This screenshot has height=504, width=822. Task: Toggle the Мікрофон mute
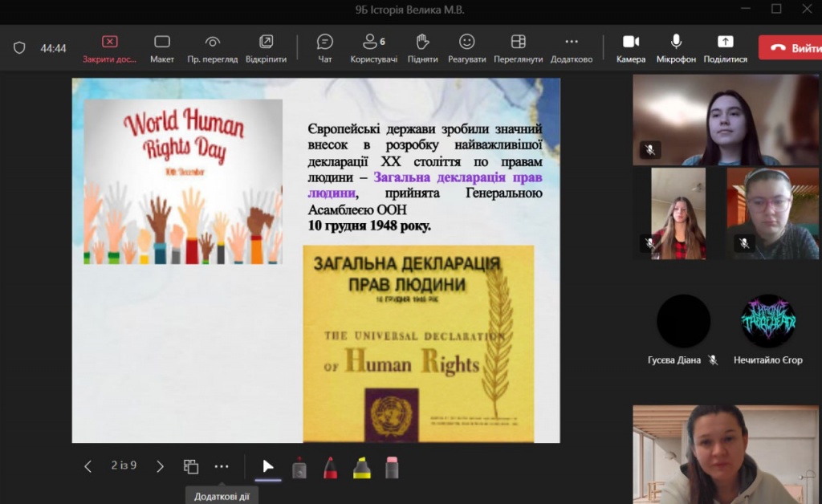coord(676,47)
